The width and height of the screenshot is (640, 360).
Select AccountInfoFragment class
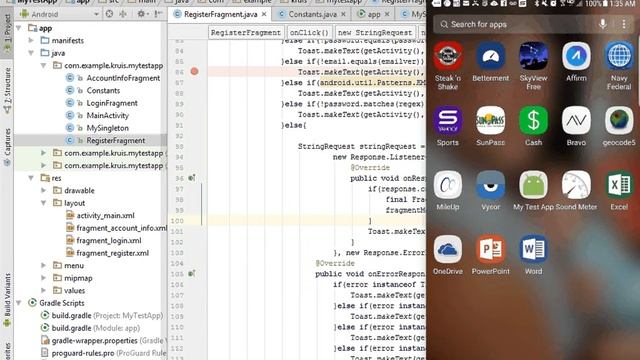[x=123, y=78]
